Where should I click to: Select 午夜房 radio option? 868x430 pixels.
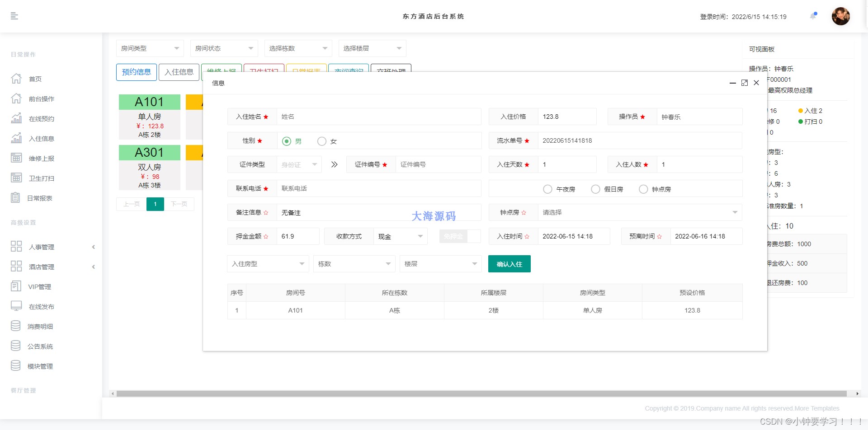547,189
